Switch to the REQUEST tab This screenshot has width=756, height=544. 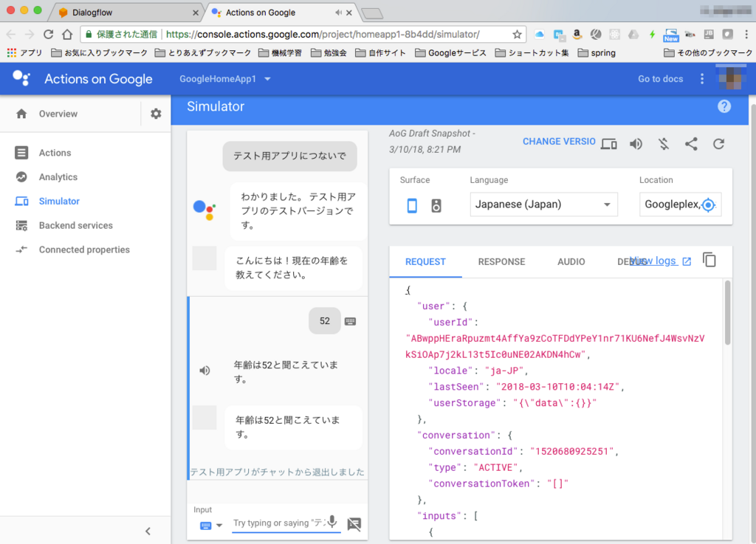[x=425, y=261]
